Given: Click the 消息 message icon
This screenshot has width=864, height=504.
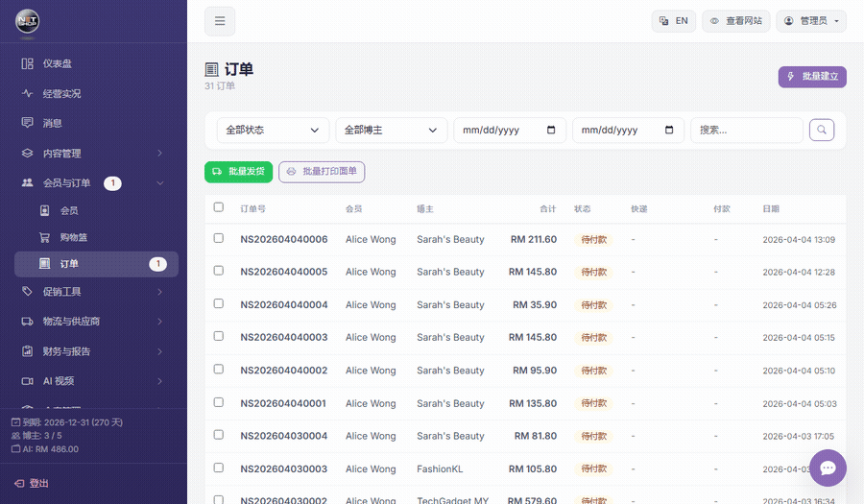Looking at the screenshot, I should click(27, 123).
